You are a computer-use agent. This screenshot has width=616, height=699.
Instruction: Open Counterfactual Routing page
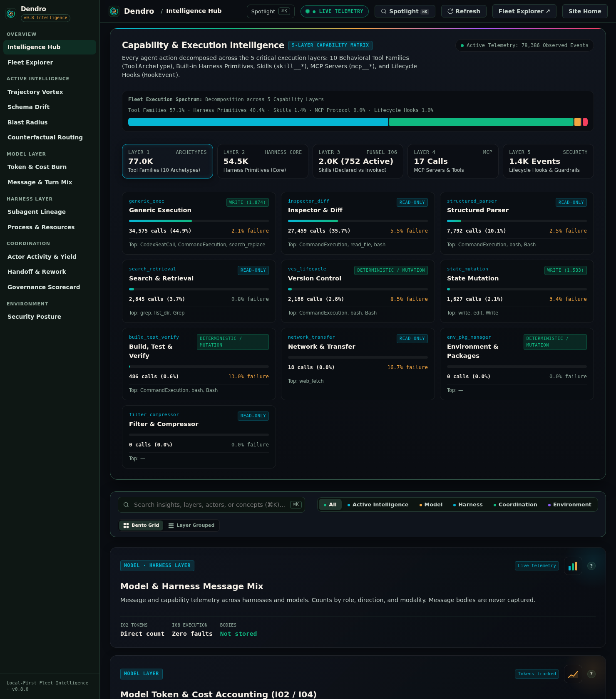point(50,137)
